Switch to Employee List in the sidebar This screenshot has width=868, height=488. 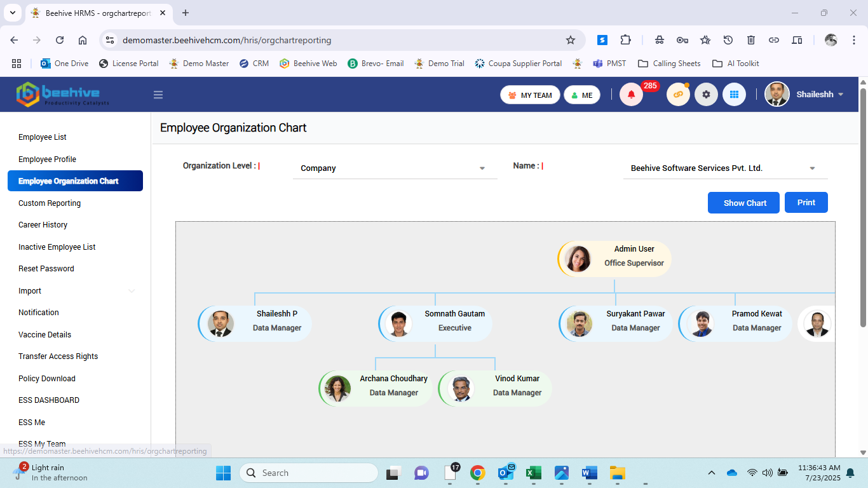[x=42, y=137]
